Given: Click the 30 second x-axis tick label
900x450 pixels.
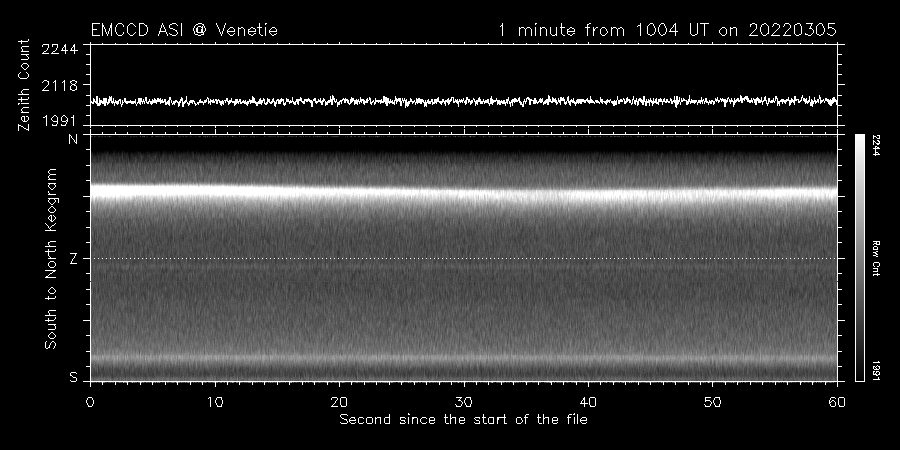Looking at the screenshot, I should (x=463, y=402).
